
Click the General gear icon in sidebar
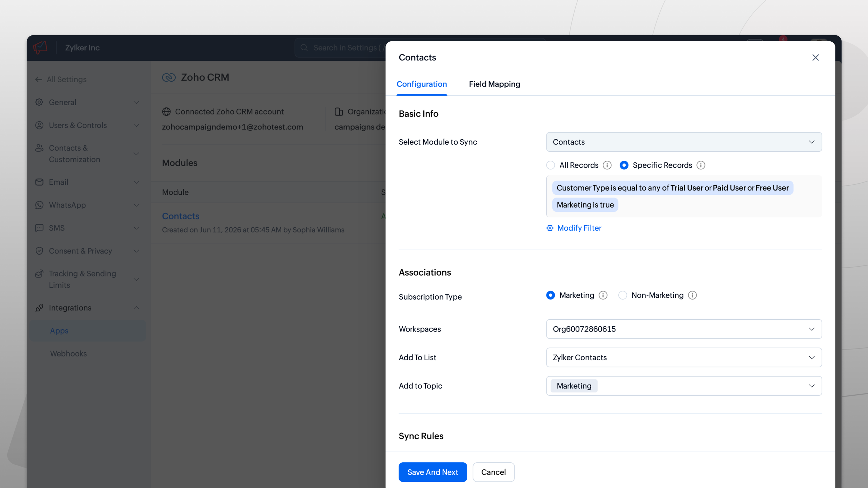(x=39, y=102)
